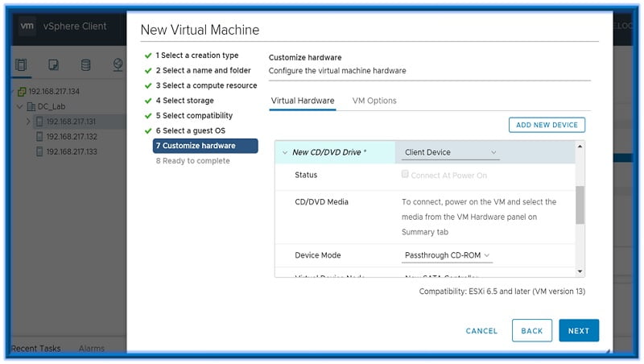Click the ADD NEW DEVICE button
The width and height of the screenshot is (644, 364).
[x=547, y=125]
